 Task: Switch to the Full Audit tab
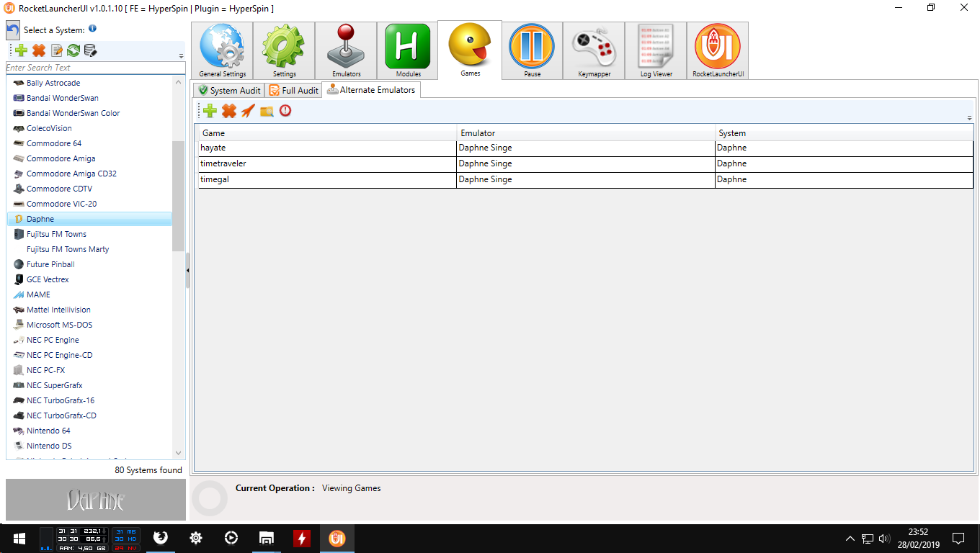tap(294, 91)
